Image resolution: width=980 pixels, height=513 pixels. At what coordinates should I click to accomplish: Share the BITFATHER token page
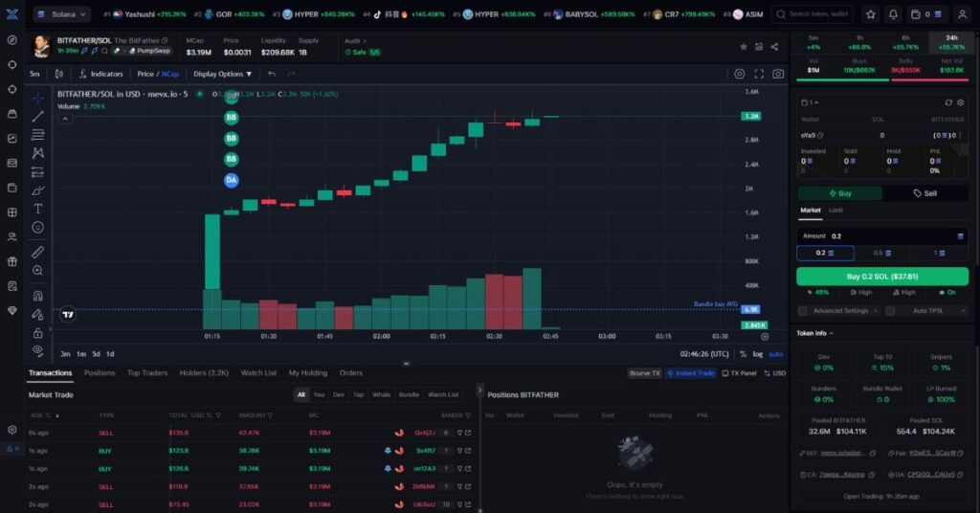click(x=774, y=47)
